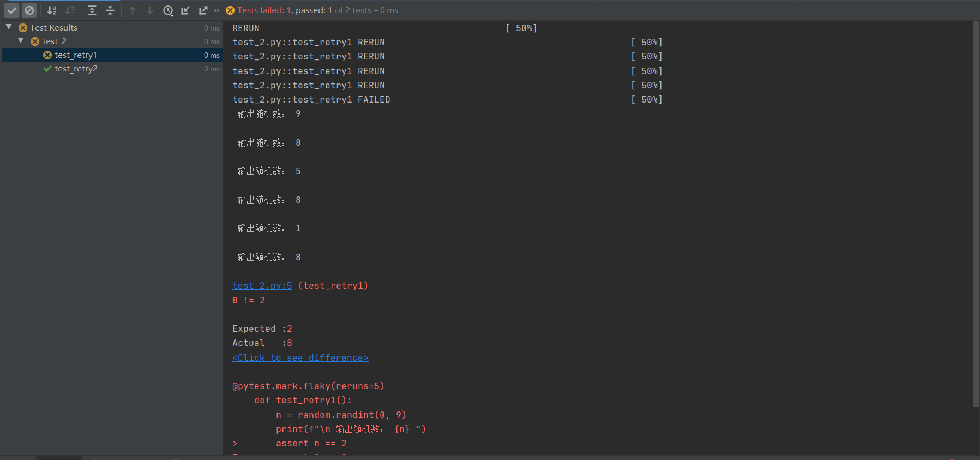
Task: Expand all test nodes with the toolbar icon
Action: [92, 10]
